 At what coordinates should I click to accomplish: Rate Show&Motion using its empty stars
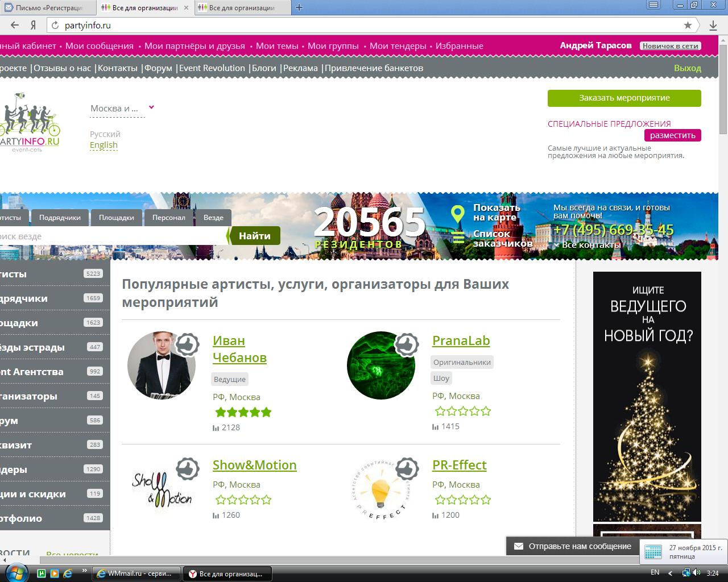tap(243, 500)
